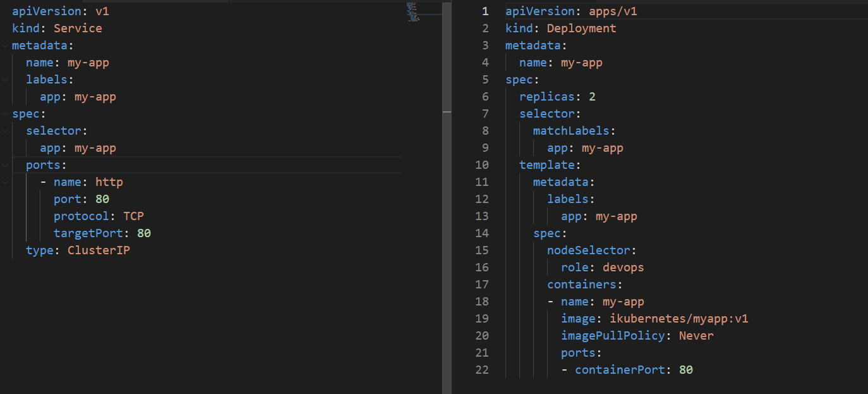Screen dimensions: 868x394
Task: Click line number 15 in Deployment gutter
Action: pyautogui.click(x=482, y=250)
